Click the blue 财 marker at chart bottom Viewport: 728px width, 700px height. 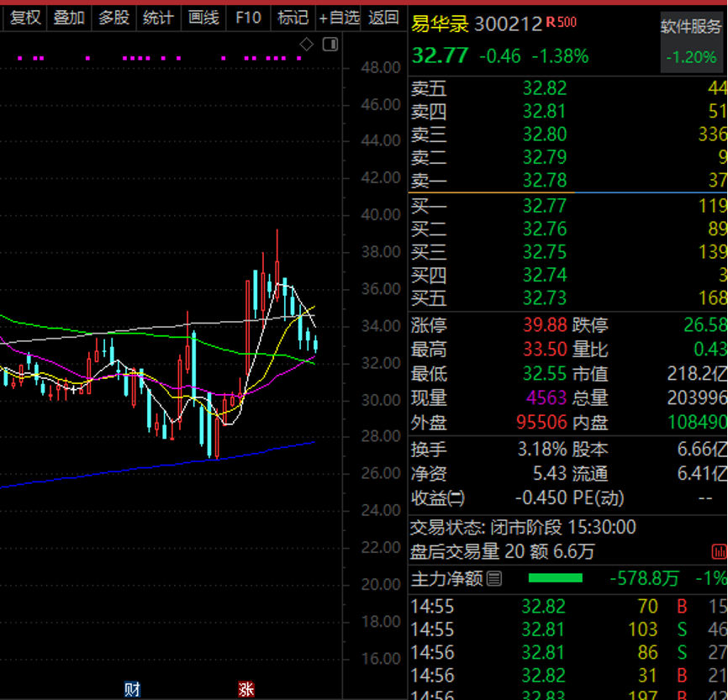(x=132, y=689)
